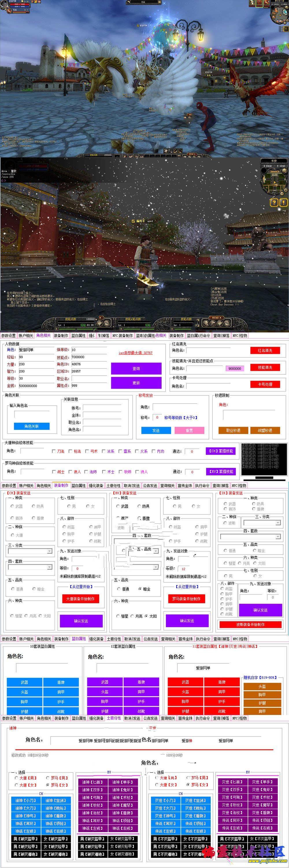
Task: Choose 月亮 radio in 【EU】装备发送 panel
Action: coord(132,616)
